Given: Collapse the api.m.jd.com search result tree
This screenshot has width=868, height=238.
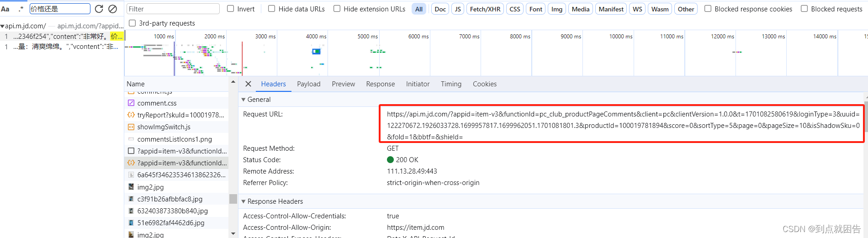Looking at the screenshot, I should tap(3, 26).
